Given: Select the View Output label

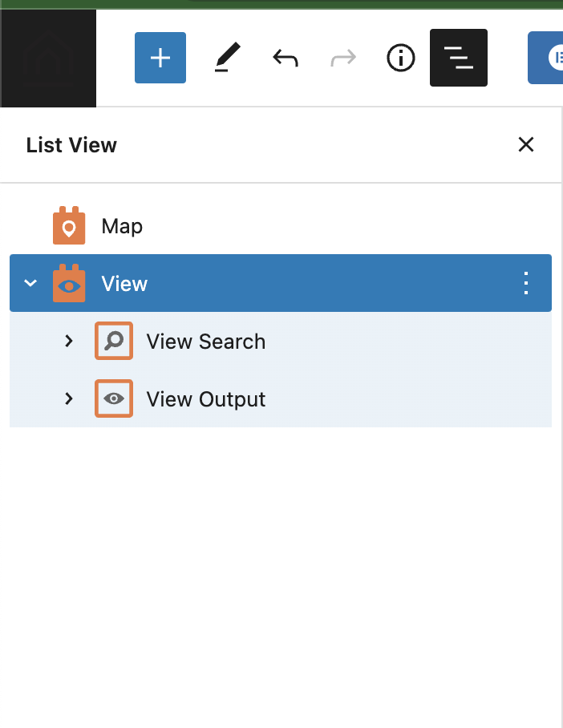Looking at the screenshot, I should point(206,399).
